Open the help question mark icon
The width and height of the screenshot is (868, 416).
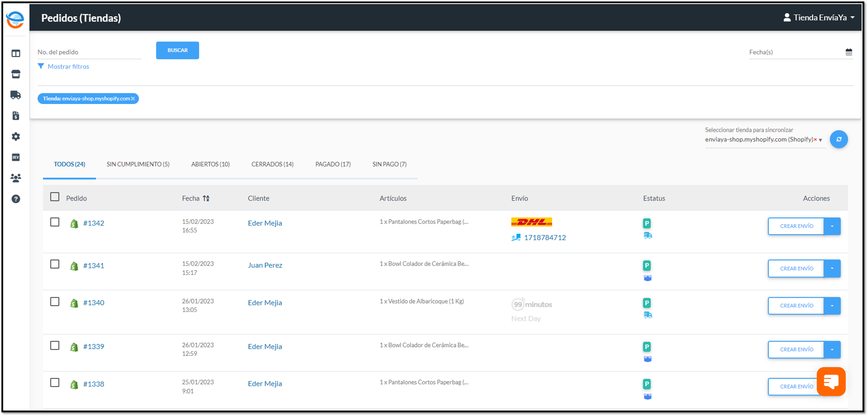[16, 199]
